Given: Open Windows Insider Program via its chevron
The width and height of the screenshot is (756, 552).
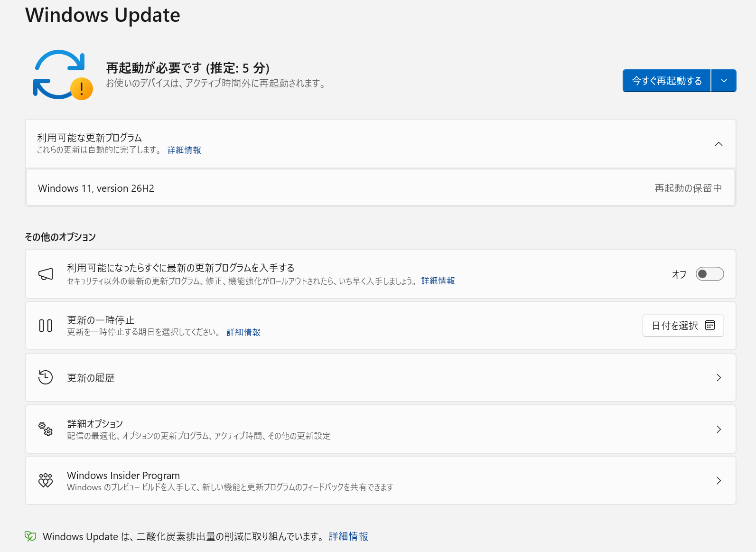Looking at the screenshot, I should coord(719,480).
